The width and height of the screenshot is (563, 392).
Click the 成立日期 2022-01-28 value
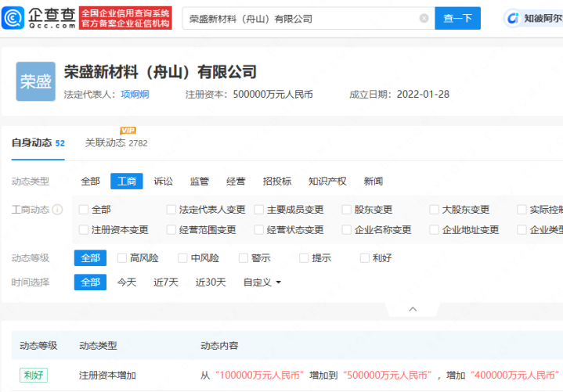click(x=423, y=95)
